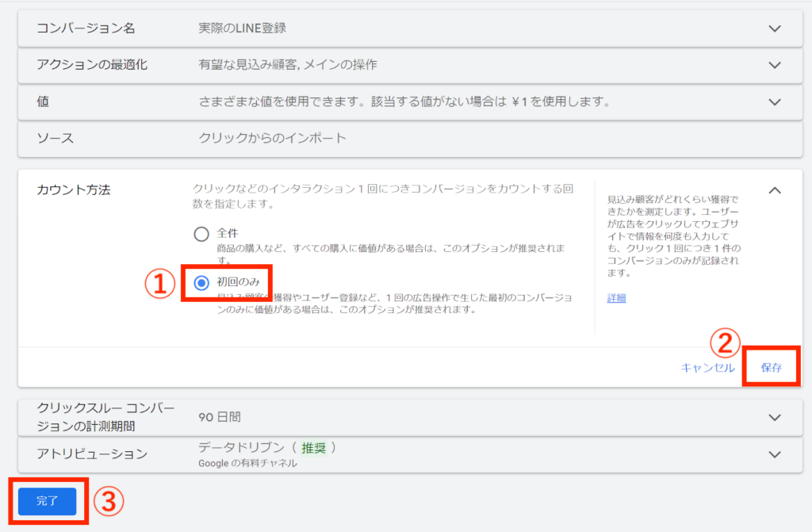This screenshot has width=812, height=532.
Task: Expand the クリックスルー計測期間 row chevron
Action: point(775,416)
